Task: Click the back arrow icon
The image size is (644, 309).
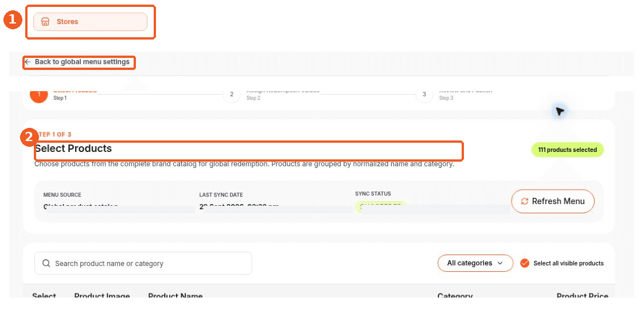Action: (x=28, y=62)
